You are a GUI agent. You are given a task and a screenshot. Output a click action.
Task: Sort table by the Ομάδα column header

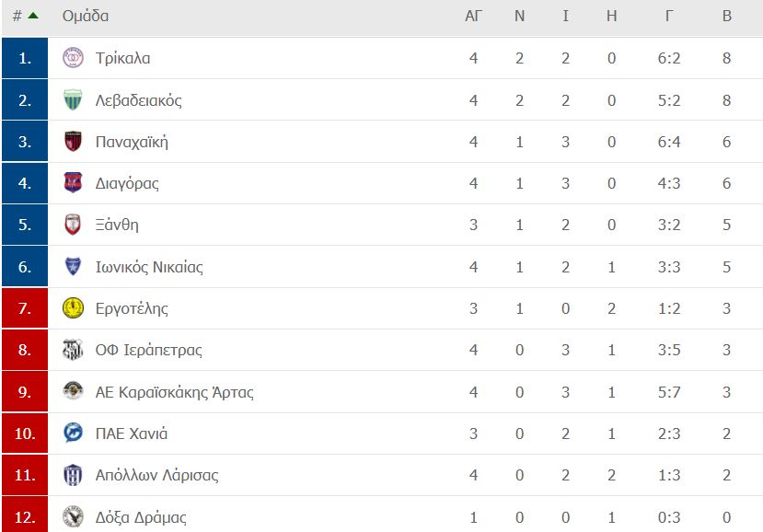(x=86, y=16)
